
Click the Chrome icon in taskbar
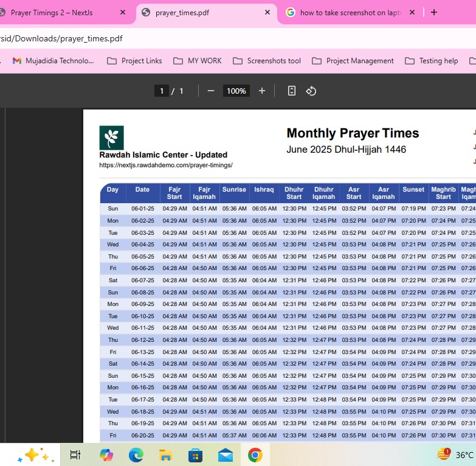tap(255, 454)
